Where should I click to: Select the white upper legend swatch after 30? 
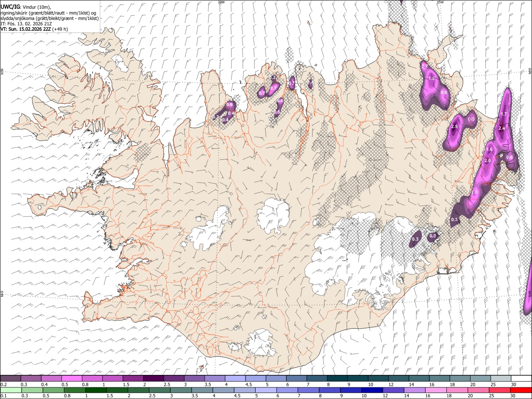(x=522, y=378)
